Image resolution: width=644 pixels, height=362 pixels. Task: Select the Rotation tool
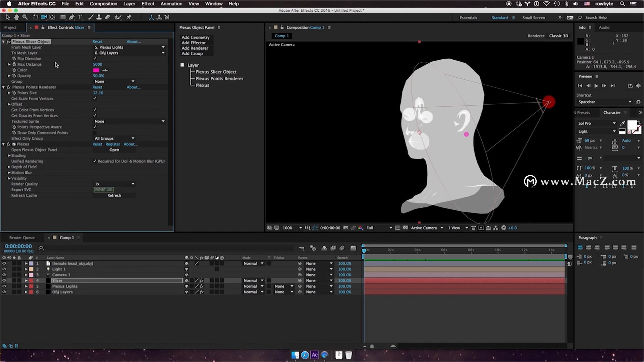(35, 17)
